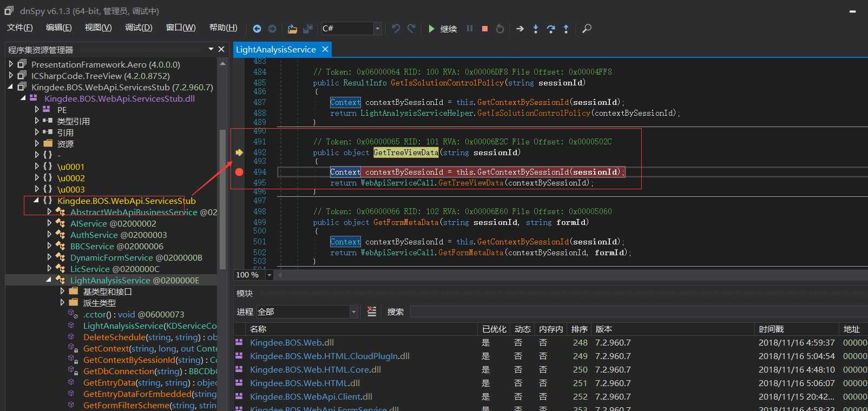Expand the \u0001 namespace
This screenshot has height=411, width=868.
[x=37, y=166]
